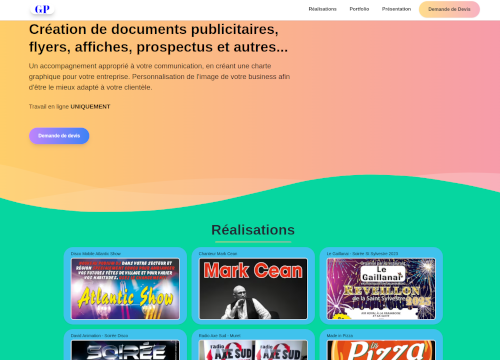This screenshot has width=500, height=360.
Task: Click the Chanteur Mark Cean caption
Action: [x=218, y=254]
